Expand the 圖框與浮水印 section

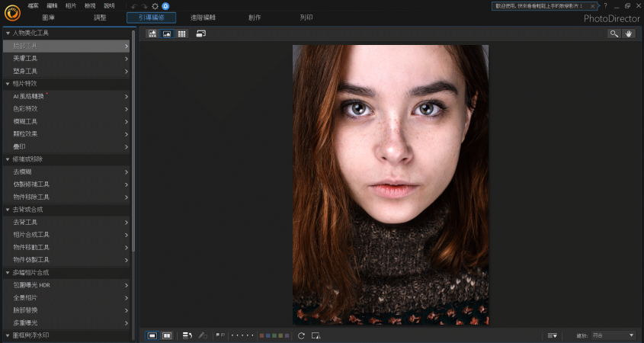[30, 335]
